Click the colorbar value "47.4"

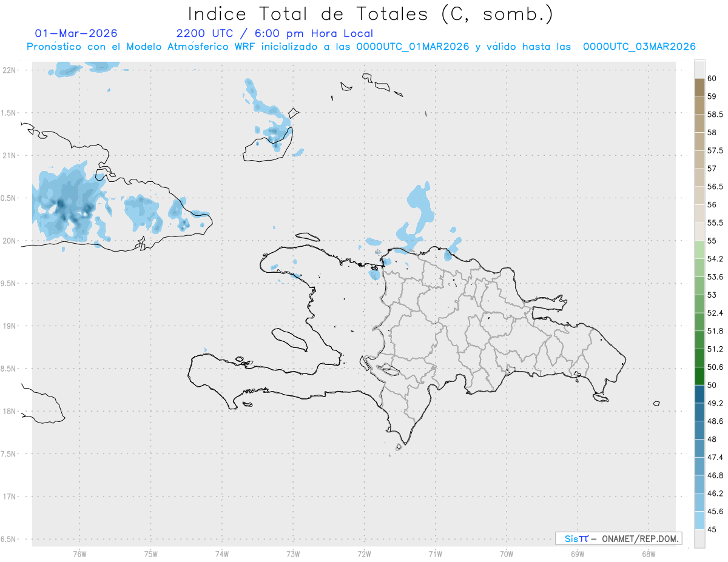click(x=715, y=457)
